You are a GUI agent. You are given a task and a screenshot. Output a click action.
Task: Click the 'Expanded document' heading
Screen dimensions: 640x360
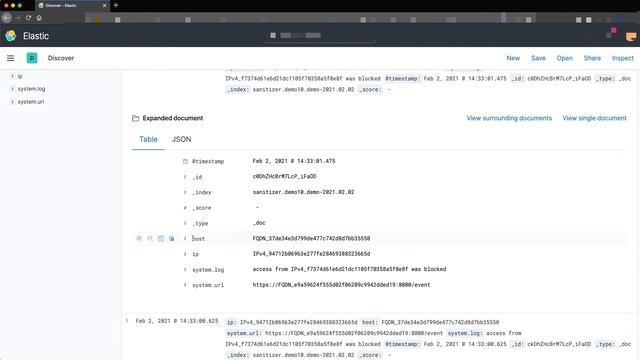point(173,118)
